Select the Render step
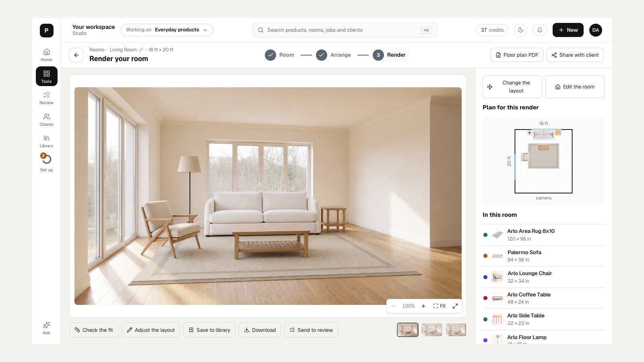 (x=390, y=55)
